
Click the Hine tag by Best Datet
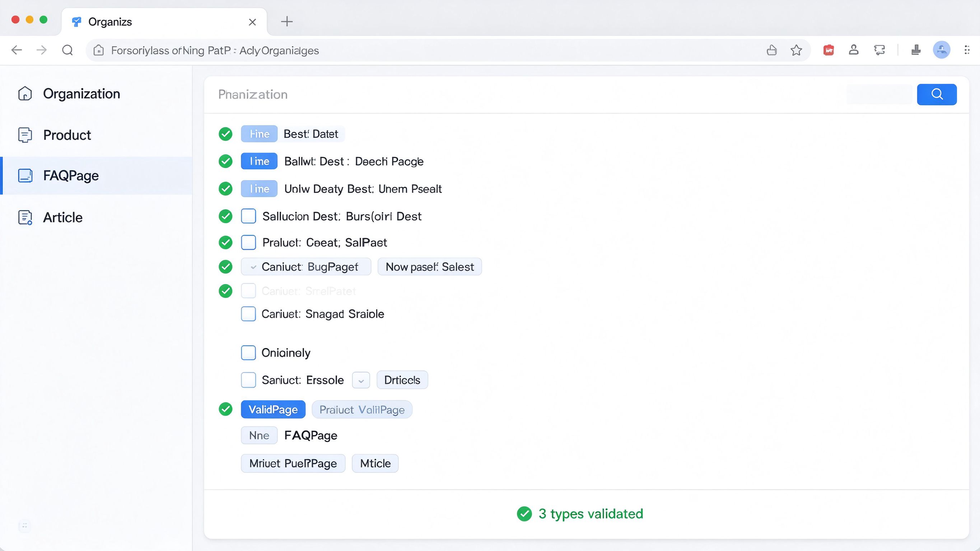pos(259,134)
